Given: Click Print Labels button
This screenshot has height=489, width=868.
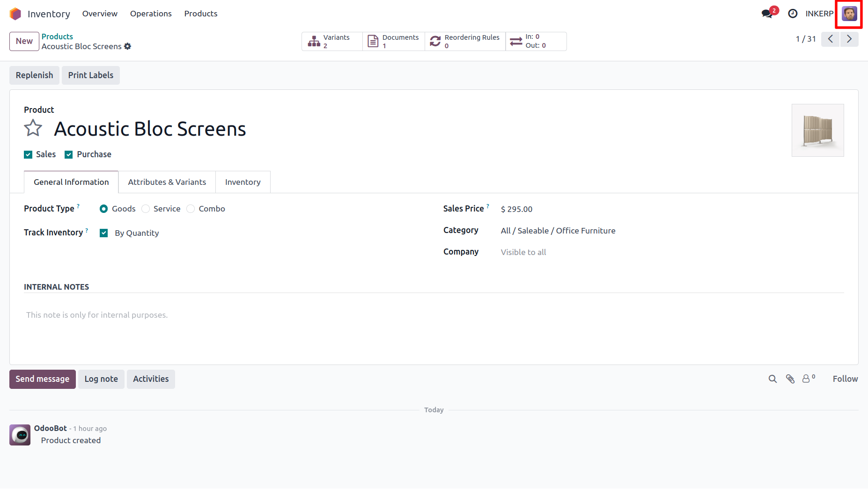Looking at the screenshot, I should point(91,75).
